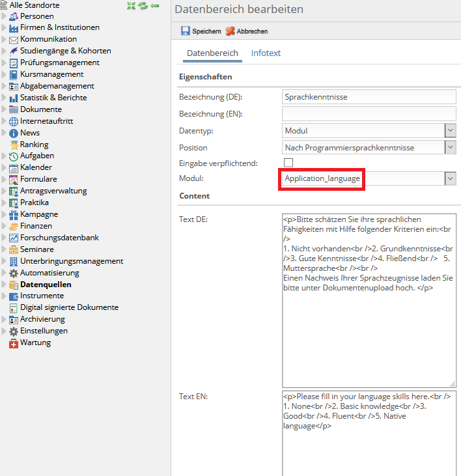
Task: Click the Speichern disk icon
Action: (x=186, y=31)
